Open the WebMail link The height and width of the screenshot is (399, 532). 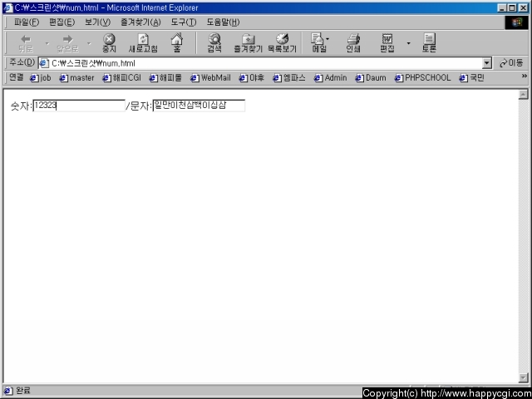[x=210, y=78]
